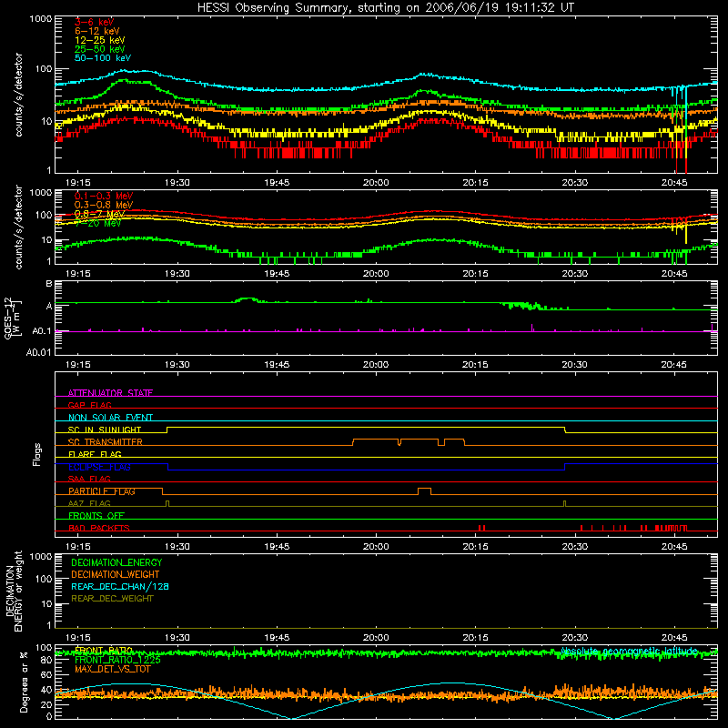Click the DECIMATION_WEIGHT legend label
This screenshot has height=728, width=728.
pyautogui.click(x=116, y=574)
